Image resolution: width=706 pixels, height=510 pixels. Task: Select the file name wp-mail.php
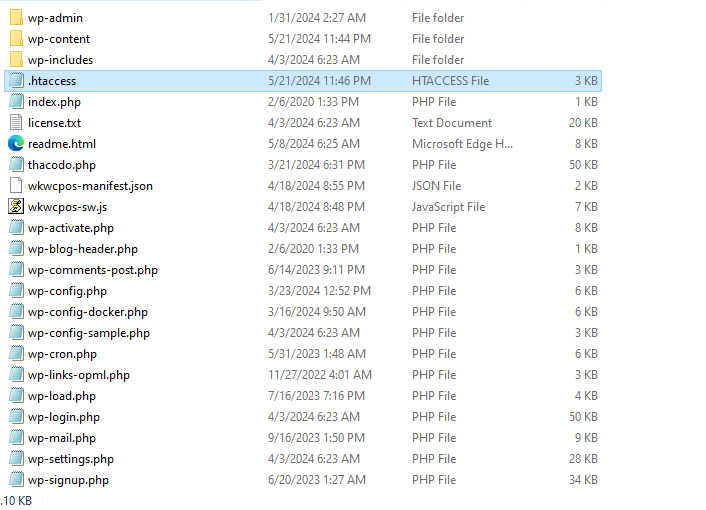(62, 438)
